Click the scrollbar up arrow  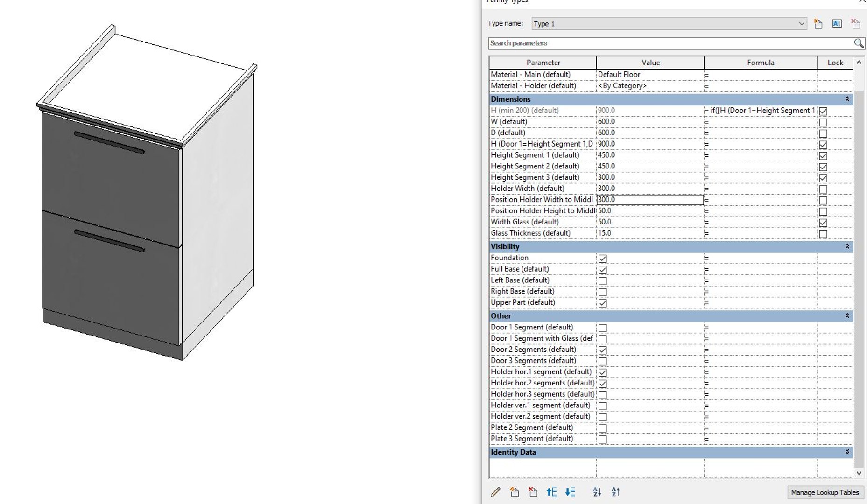859,63
